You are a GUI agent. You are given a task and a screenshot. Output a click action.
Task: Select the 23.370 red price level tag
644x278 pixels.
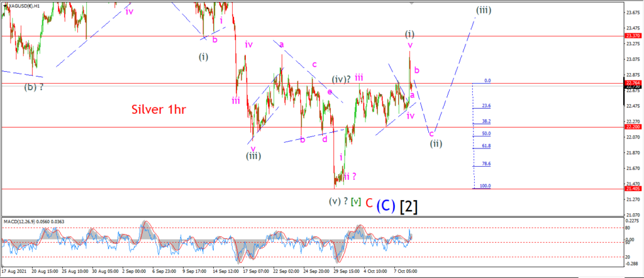pos(631,36)
